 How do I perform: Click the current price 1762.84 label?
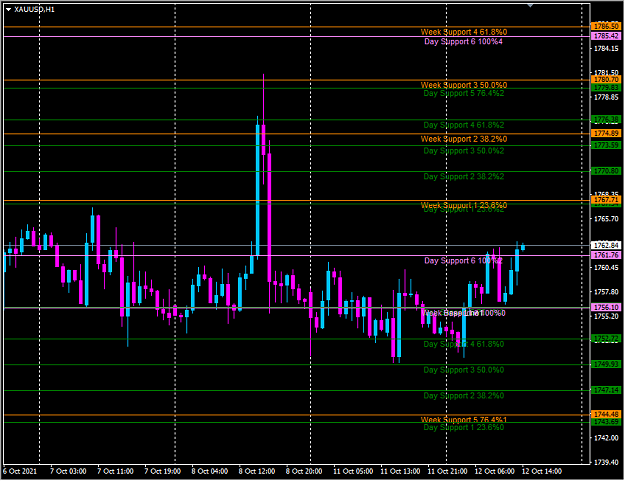606,245
